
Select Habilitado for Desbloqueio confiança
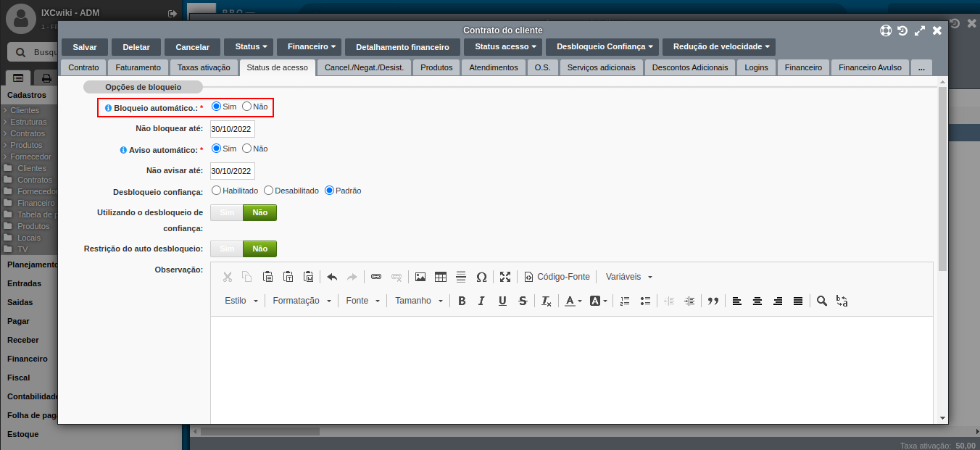click(216, 191)
